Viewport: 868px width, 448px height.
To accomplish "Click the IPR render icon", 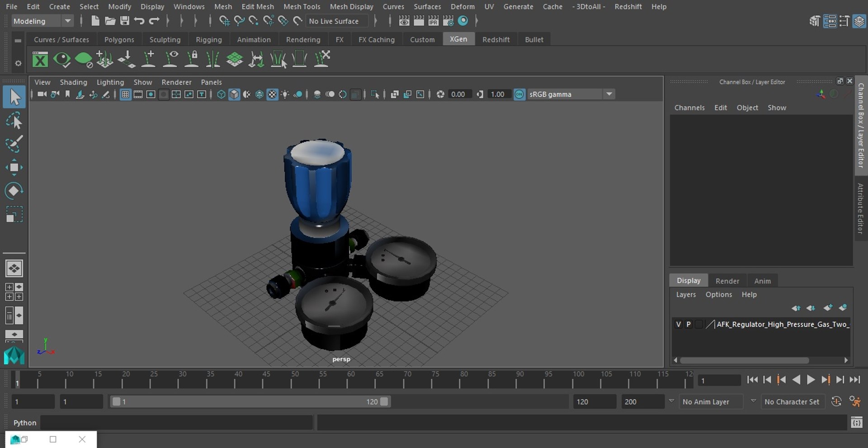I will (433, 21).
